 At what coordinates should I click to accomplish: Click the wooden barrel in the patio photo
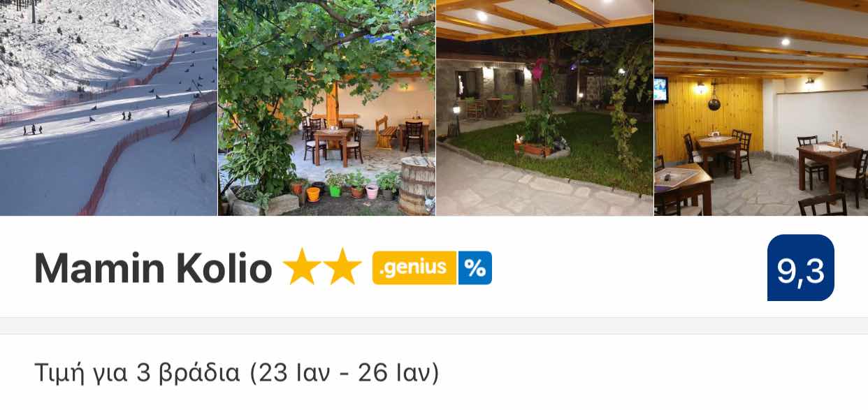click(x=417, y=184)
